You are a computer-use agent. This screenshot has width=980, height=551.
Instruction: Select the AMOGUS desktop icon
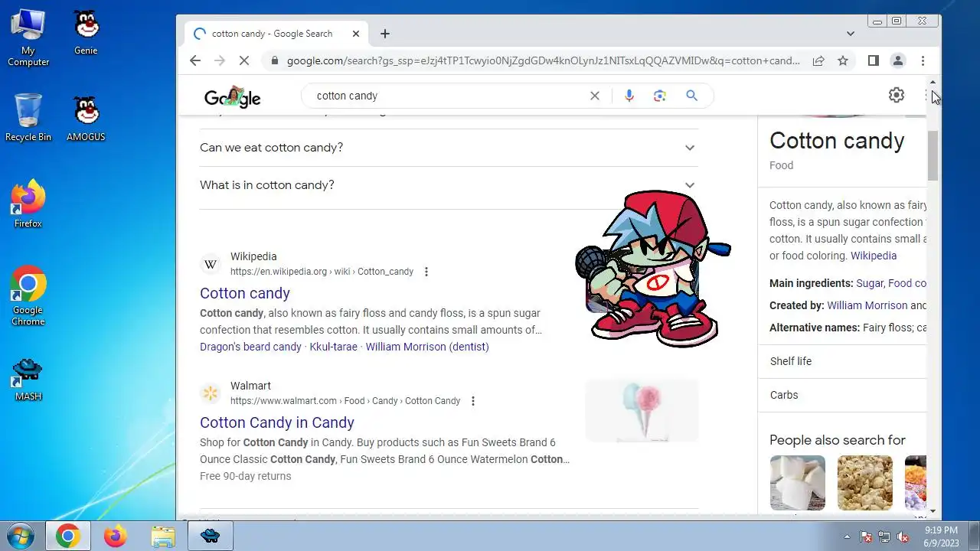point(86,118)
